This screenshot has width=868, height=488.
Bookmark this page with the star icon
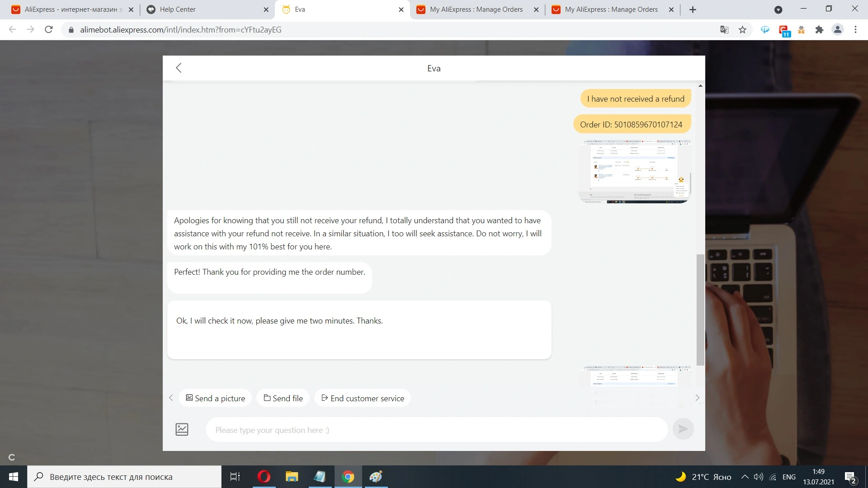[742, 30]
